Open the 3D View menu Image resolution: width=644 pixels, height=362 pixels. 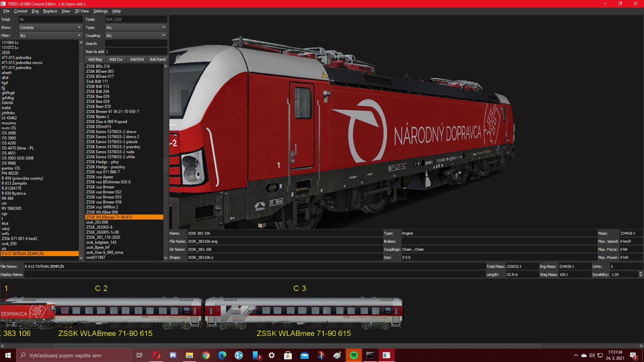coord(82,11)
